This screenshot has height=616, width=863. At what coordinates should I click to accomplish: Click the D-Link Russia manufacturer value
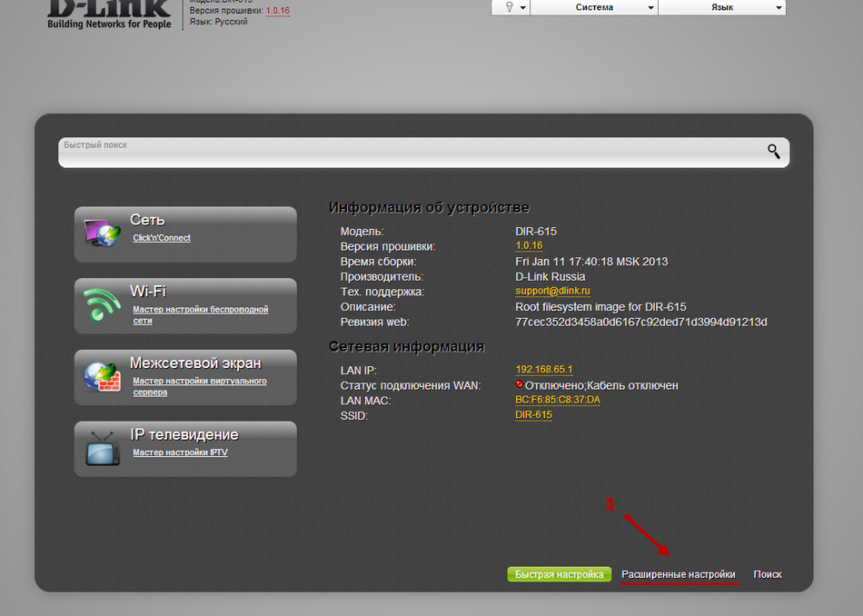click(551, 277)
